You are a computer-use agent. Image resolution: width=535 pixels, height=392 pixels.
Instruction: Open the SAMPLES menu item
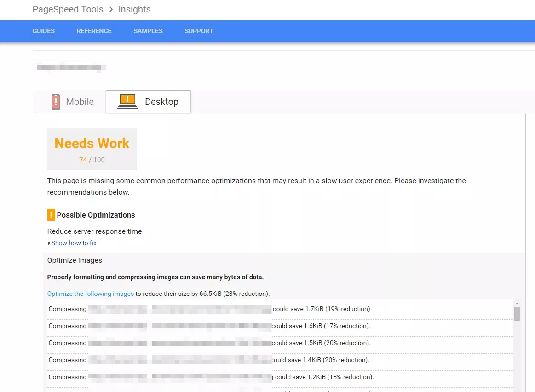148,31
